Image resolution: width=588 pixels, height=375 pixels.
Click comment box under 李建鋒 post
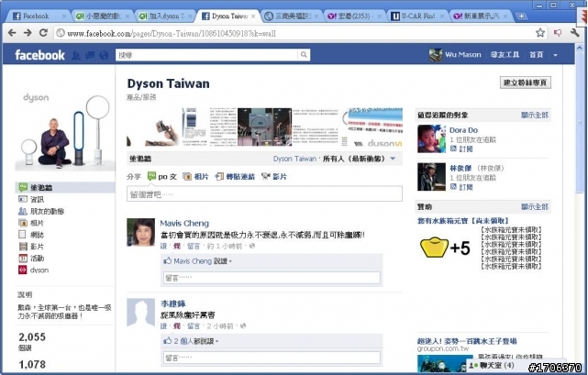tap(272, 358)
